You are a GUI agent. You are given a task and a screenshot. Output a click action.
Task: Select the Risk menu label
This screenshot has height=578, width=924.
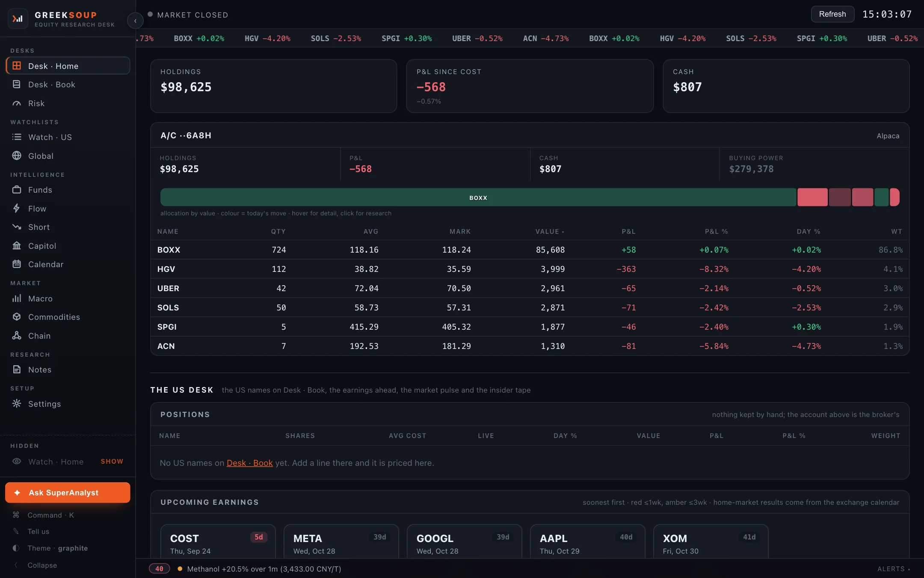click(36, 104)
